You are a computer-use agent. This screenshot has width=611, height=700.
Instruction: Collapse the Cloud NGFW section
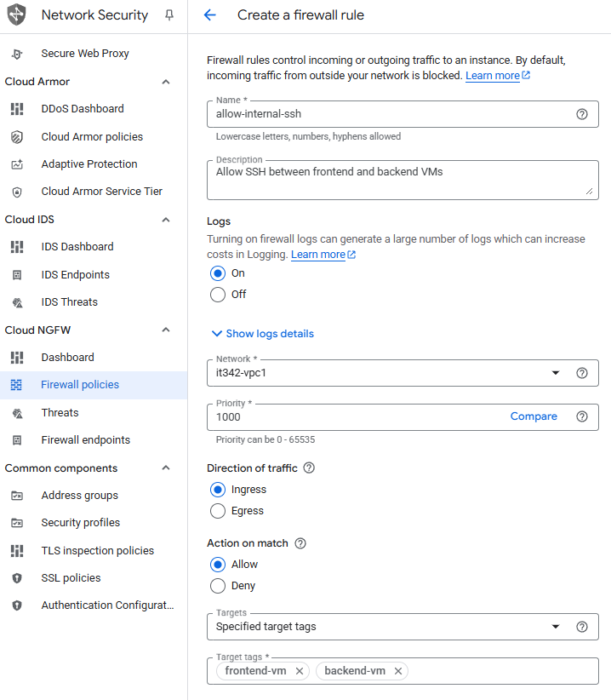166,330
